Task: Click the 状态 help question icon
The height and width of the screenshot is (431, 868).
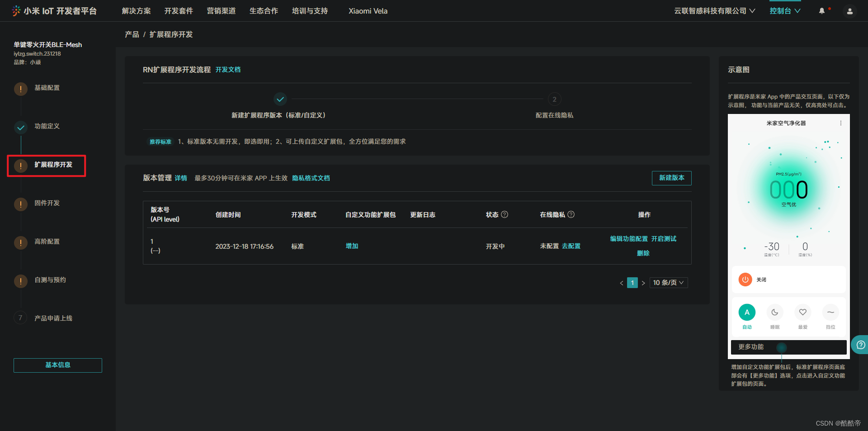Action: 505,214
